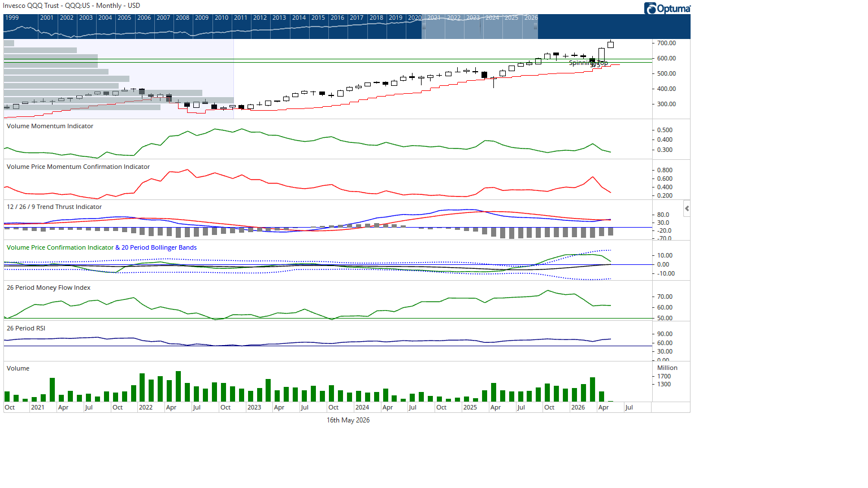Select year 2011 in the overview timeline
Screen dimensions: 868x488
[x=241, y=18]
